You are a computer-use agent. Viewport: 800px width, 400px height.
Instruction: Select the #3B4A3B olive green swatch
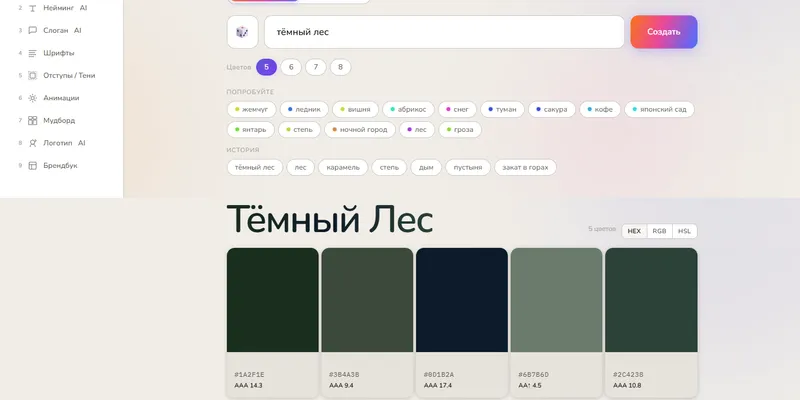[x=367, y=300]
